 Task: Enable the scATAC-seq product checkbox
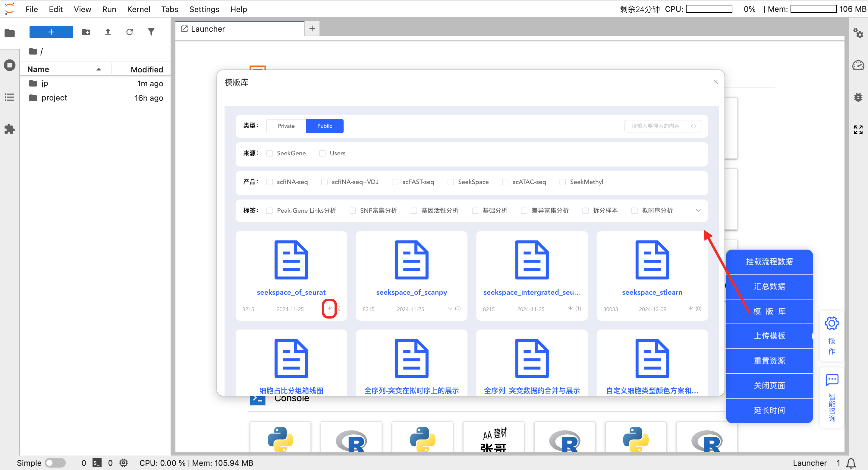tap(505, 182)
